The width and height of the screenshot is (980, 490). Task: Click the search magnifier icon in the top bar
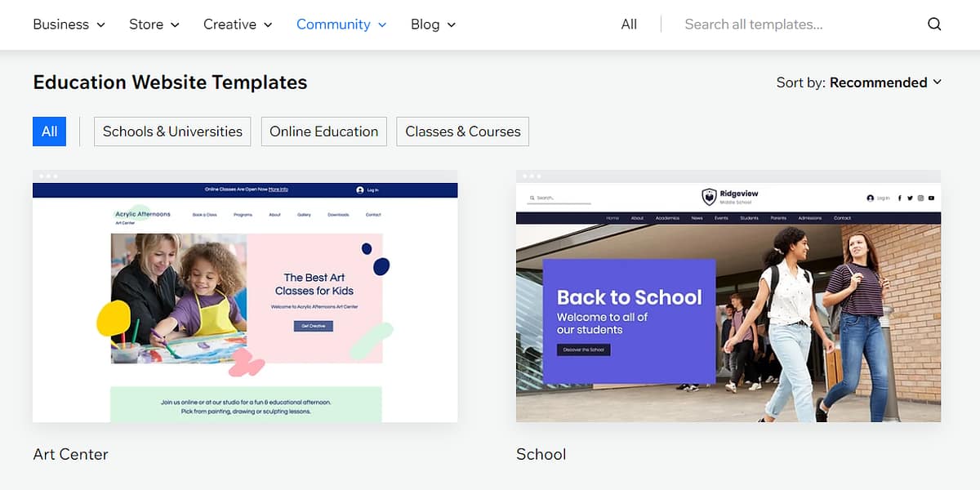point(934,24)
